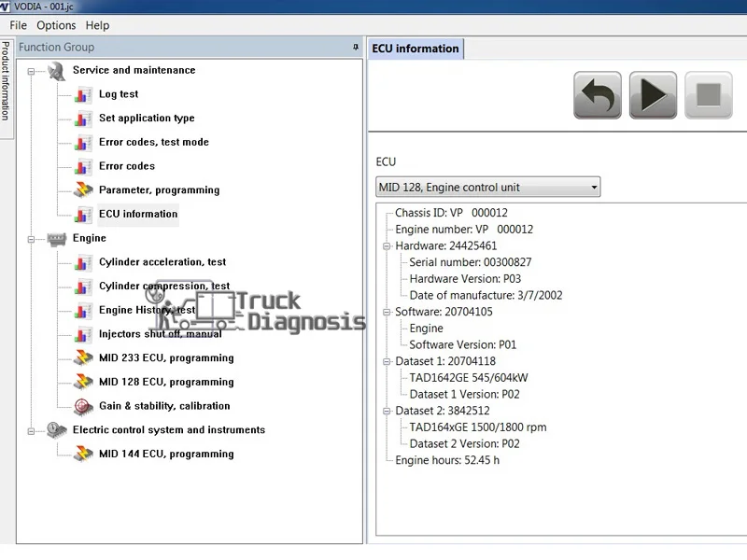Click the Error codes, test mode icon
The image size is (747, 560).
(x=86, y=142)
